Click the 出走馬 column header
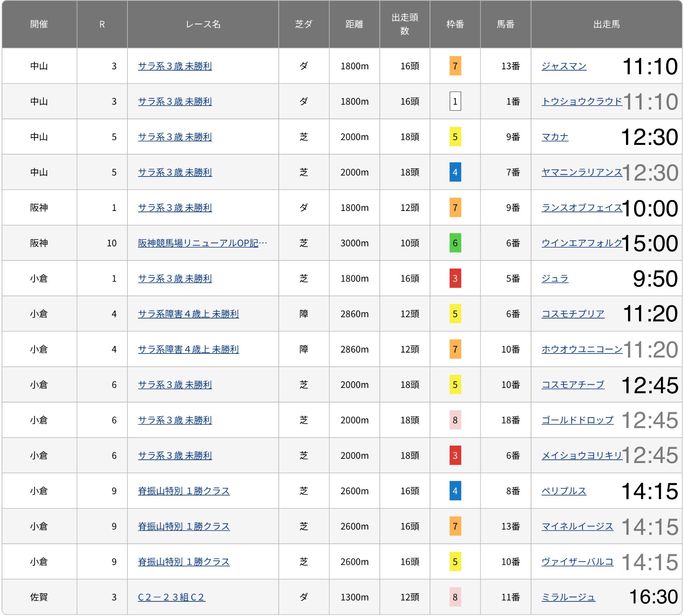 pos(607,24)
